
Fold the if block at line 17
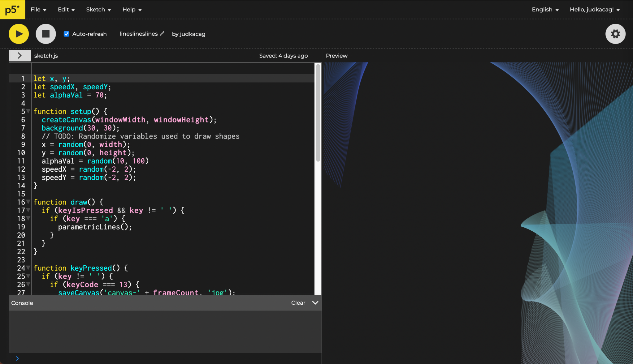[28, 210]
